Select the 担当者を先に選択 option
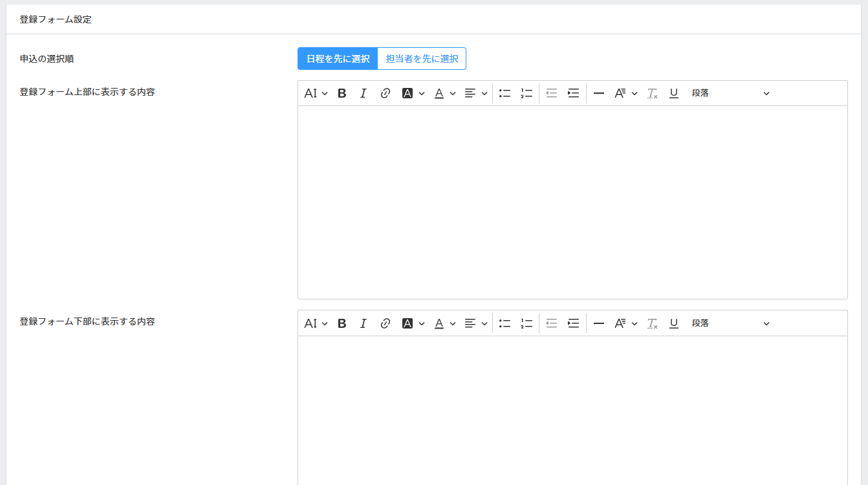Viewport: 868px width, 485px height. (422, 58)
